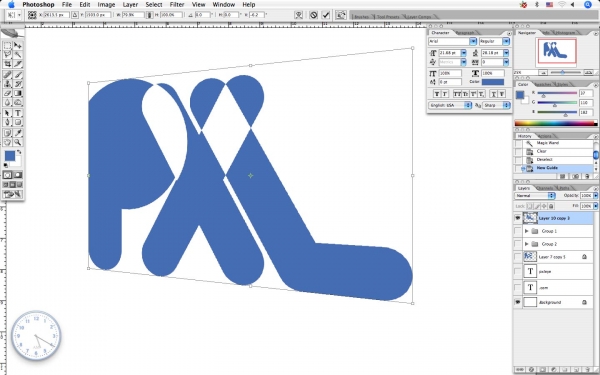Open the layer Opacity slider arrow
The height and width of the screenshot is (375, 600).
595,196
